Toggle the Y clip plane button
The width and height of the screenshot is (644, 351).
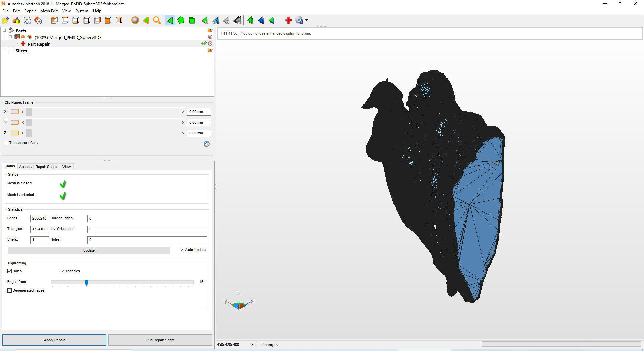(15, 122)
